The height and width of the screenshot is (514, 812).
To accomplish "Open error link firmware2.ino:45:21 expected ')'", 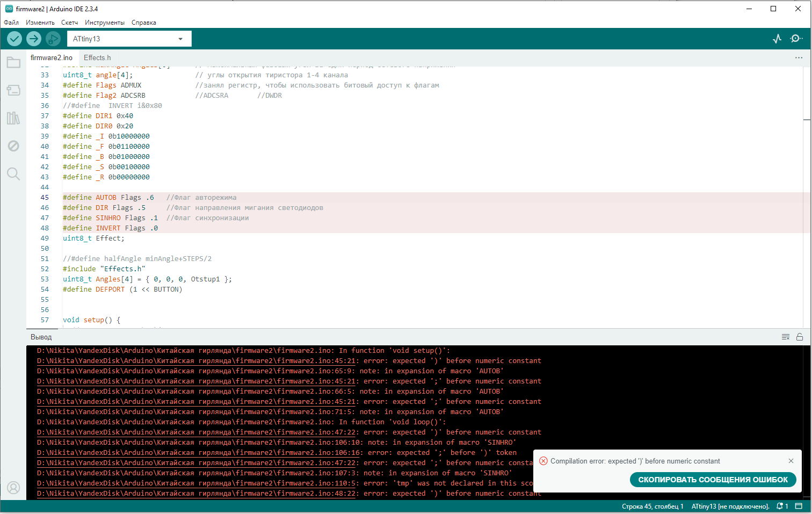I will [196, 361].
